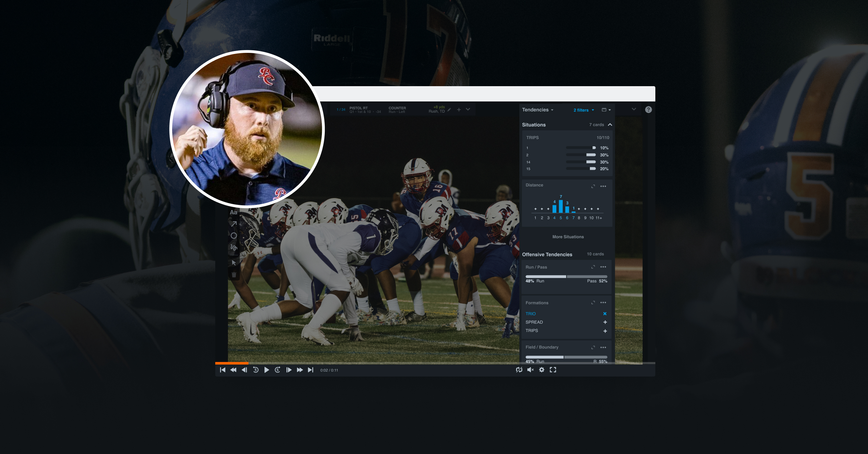The image size is (868, 454).
Task: Mute the video audio
Action: pyautogui.click(x=530, y=370)
